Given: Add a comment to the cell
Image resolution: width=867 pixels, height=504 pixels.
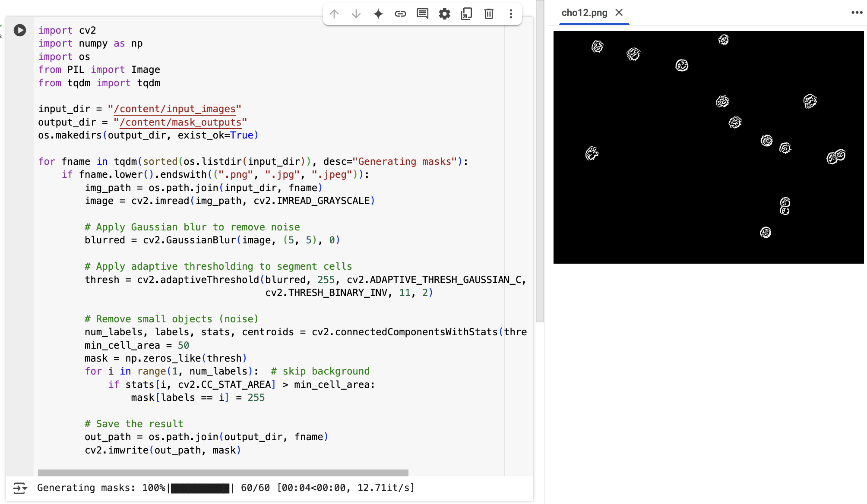Looking at the screenshot, I should [422, 14].
